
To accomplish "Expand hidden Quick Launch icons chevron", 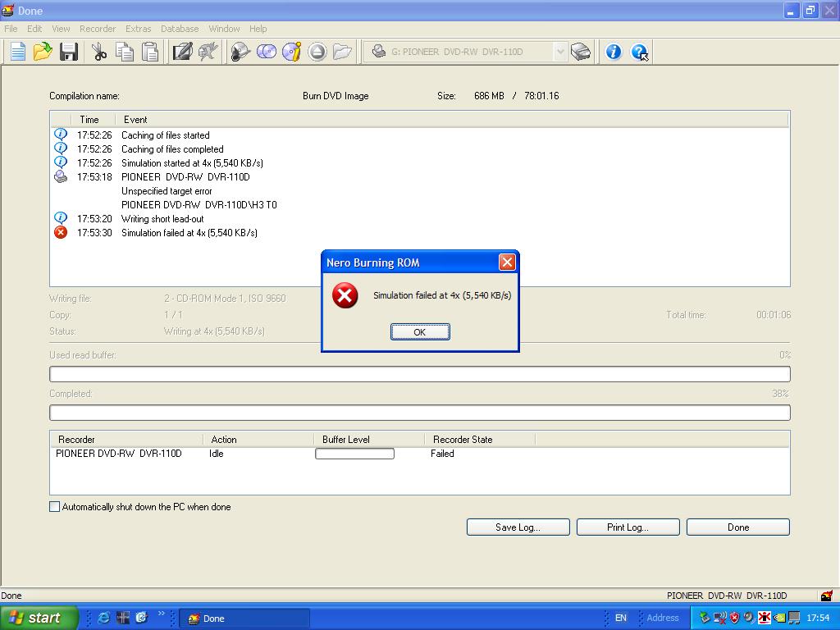I will coord(162,614).
